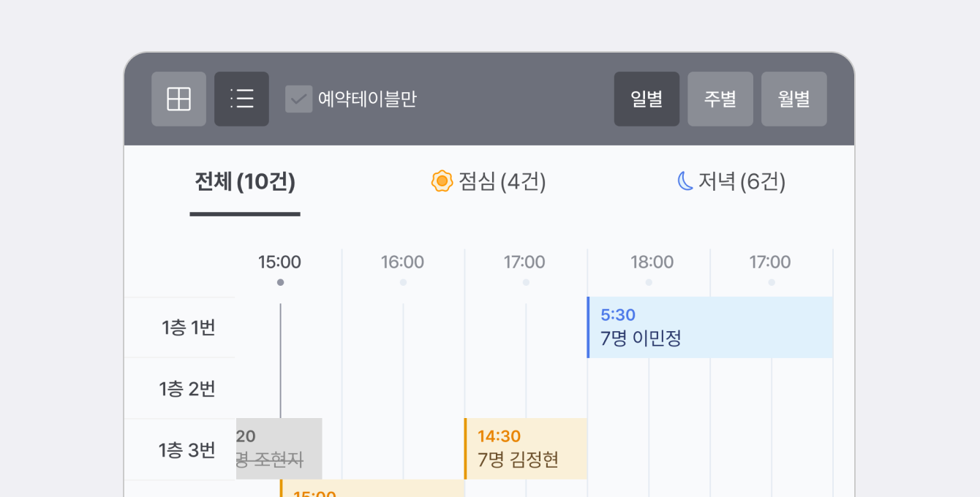The height and width of the screenshot is (497, 980).
Task: Click the 18:00 time column header
Action: point(652,262)
